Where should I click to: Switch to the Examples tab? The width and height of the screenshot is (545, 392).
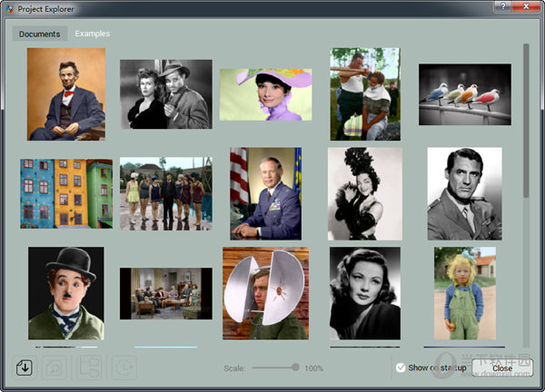[x=93, y=34]
